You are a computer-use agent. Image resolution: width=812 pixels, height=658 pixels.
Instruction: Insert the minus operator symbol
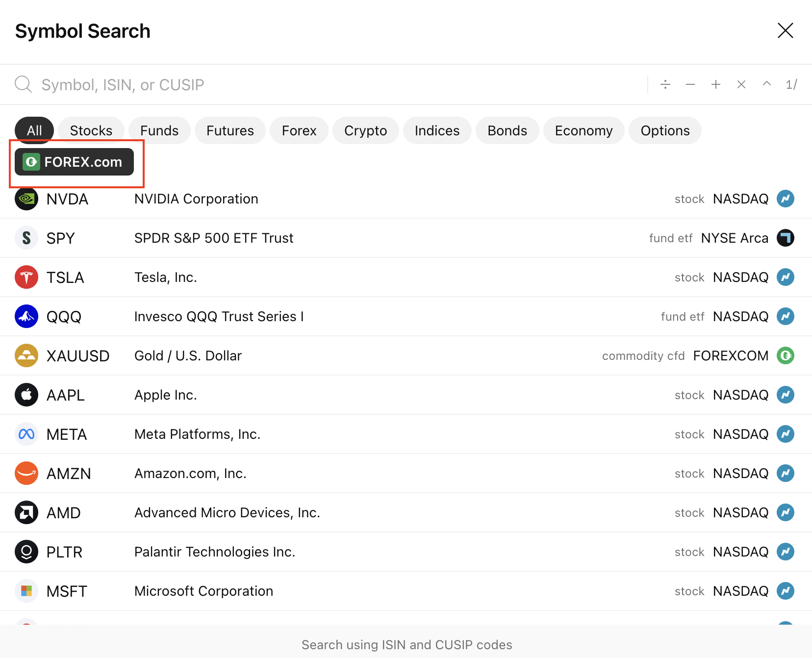tap(690, 84)
